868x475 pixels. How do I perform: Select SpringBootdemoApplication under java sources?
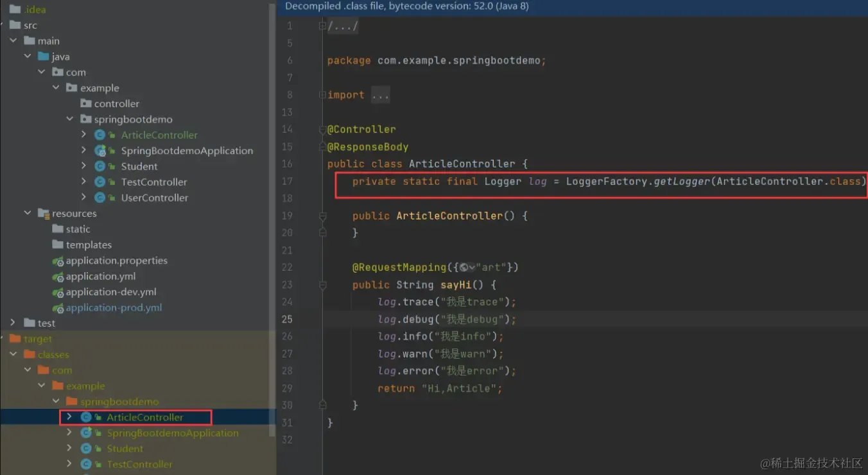[x=187, y=151]
